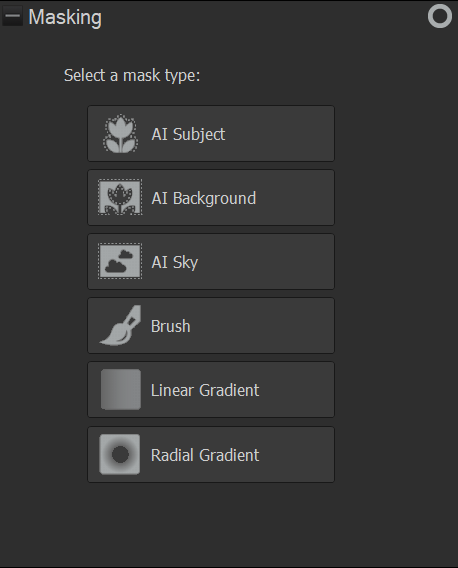458x568 pixels.
Task: Click the "AI Subject" text label
Action: 188,134
